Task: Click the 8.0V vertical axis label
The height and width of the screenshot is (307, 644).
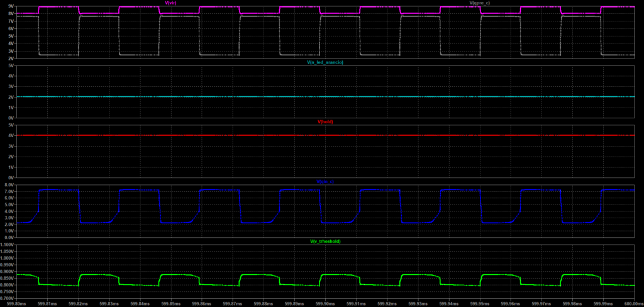Action: coord(9,184)
